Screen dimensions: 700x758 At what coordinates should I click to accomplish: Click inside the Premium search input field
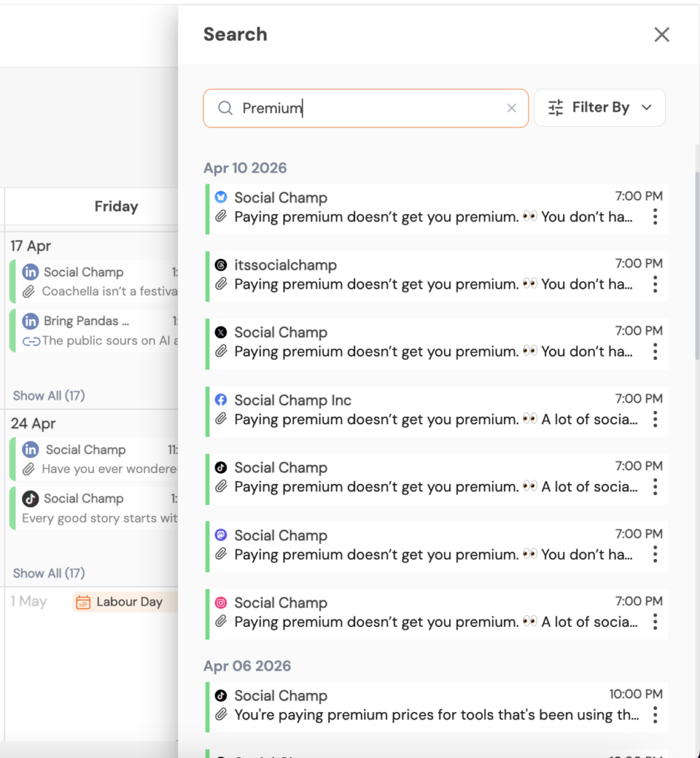366,108
